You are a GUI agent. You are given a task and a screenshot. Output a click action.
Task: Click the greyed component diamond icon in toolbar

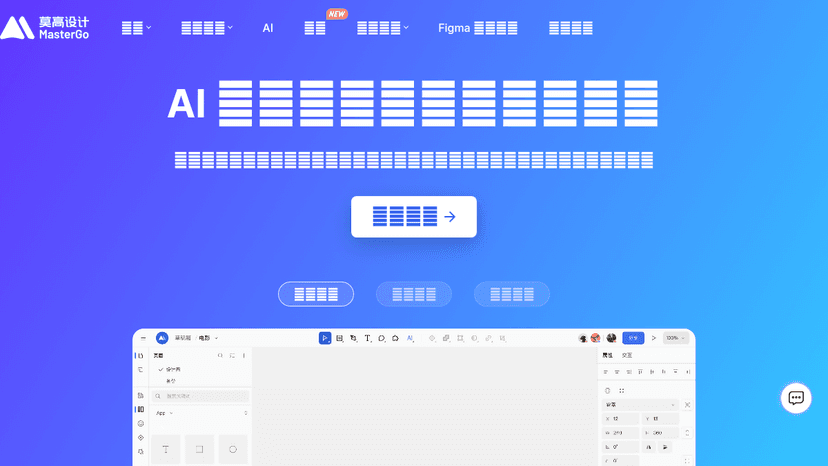pyautogui.click(x=432, y=338)
